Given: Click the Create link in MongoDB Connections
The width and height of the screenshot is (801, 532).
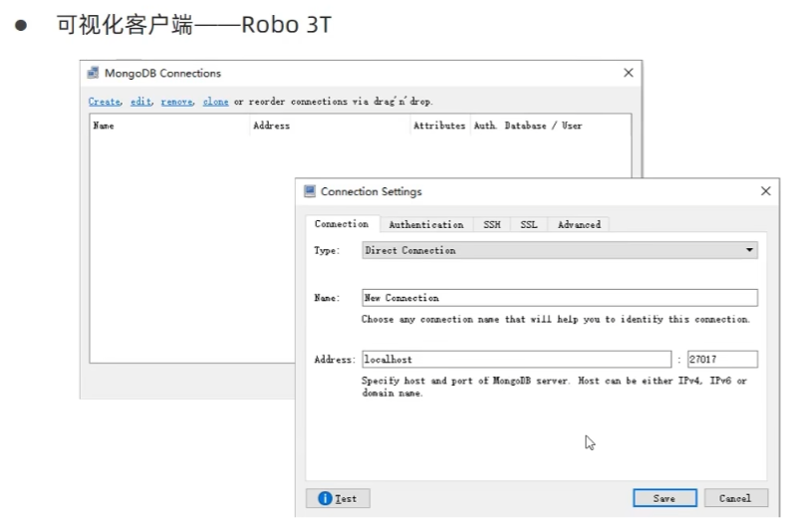Looking at the screenshot, I should pos(105,102).
